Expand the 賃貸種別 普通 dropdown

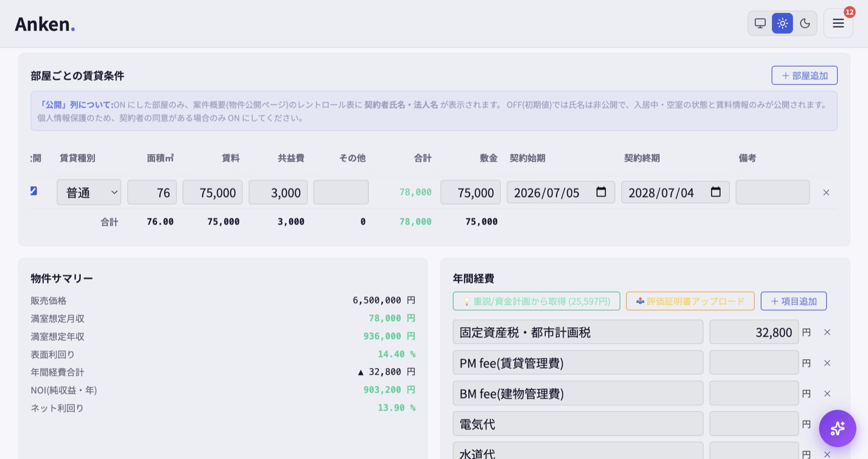point(89,192)
